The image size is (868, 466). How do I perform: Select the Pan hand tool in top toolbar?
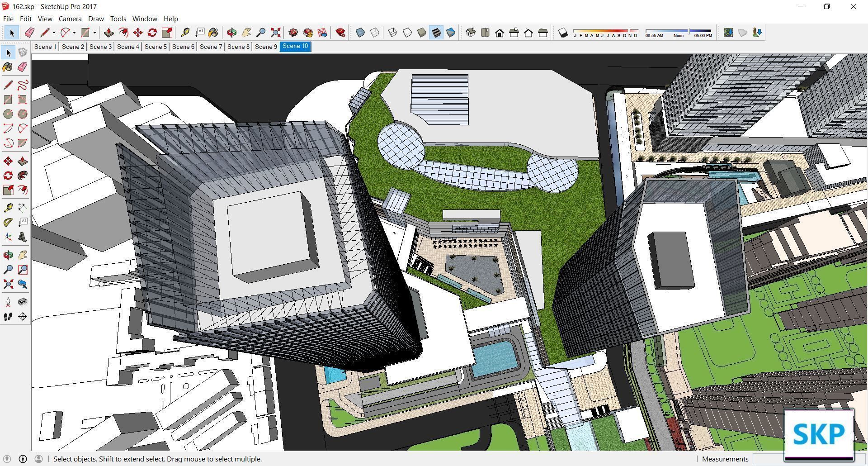[246, 33]
